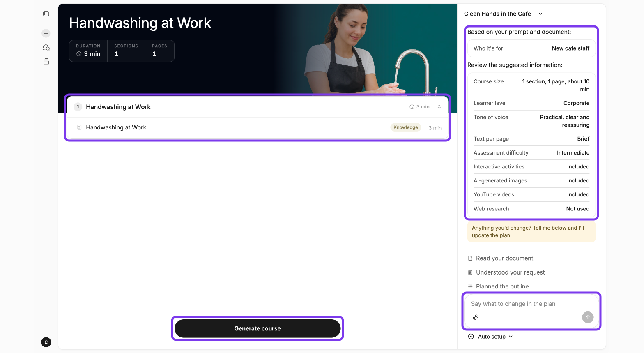Click Included value for YouTube videos
The width and height of the screenshot is (644, 353).
pyautogui.click(x=578, y=195)
